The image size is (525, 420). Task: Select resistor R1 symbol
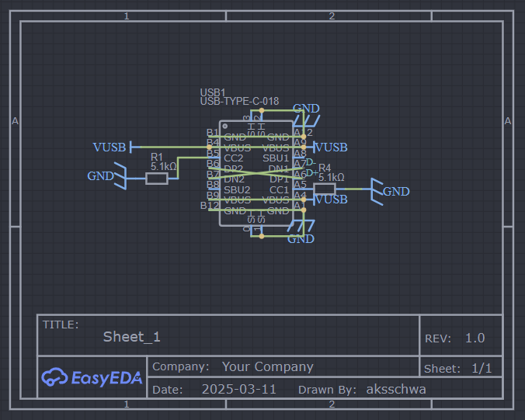pos(157,179)
